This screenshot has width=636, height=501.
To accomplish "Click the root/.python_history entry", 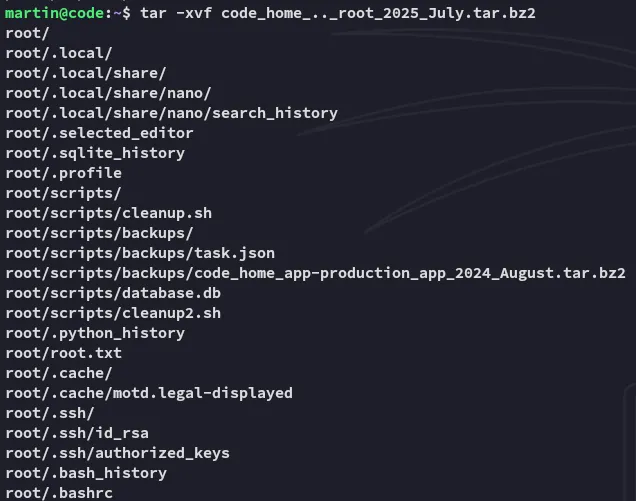I will pyautogui.click(x=95, y=333).
